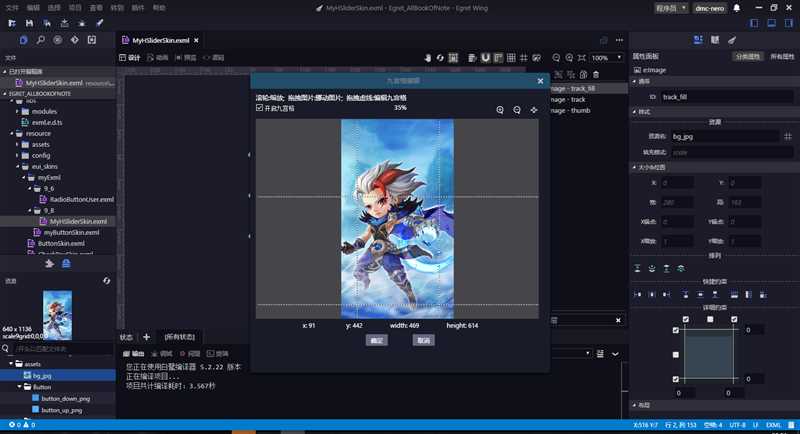Select the Image - thumb layer

pos(570,111)
